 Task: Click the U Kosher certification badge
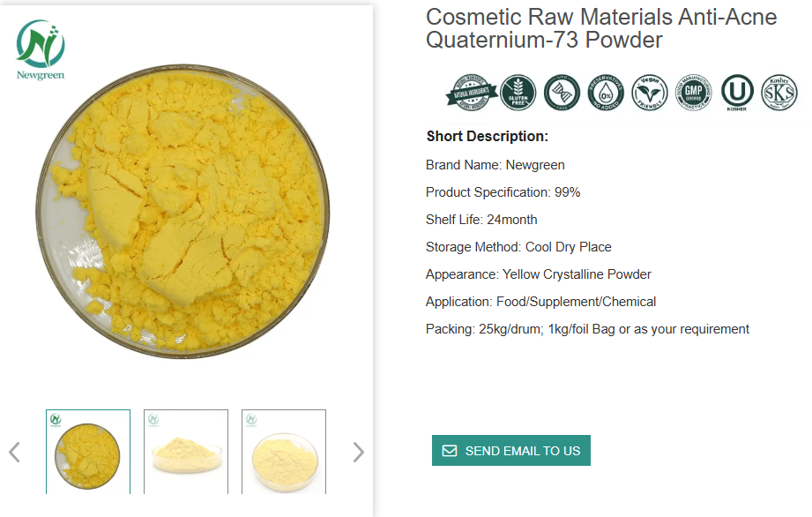point(737,93)
